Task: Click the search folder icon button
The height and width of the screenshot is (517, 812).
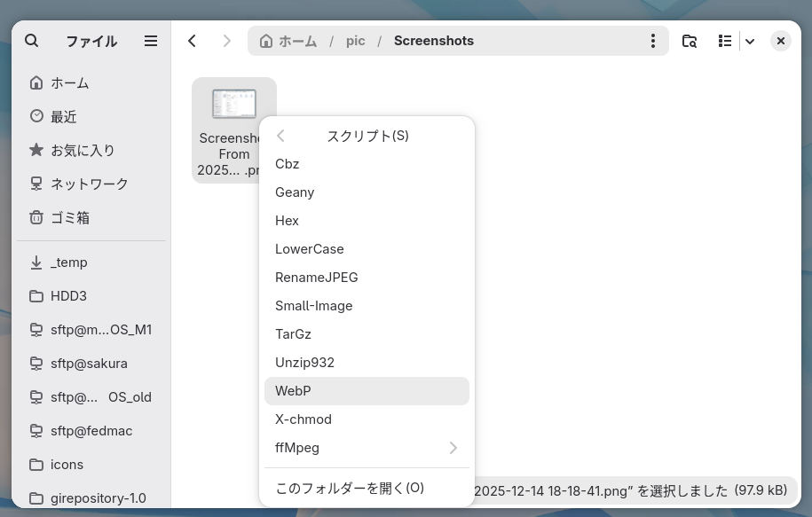Action: (x=689, y=41)
